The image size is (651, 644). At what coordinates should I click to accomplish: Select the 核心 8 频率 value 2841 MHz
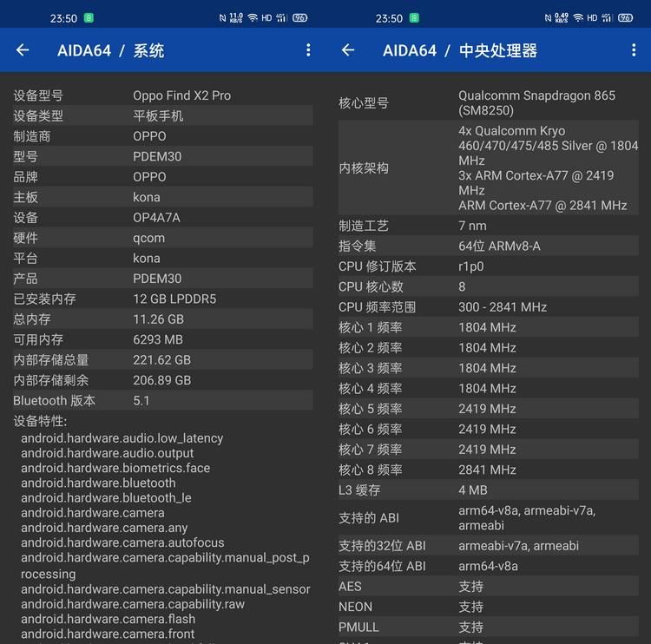pos(487,470)
